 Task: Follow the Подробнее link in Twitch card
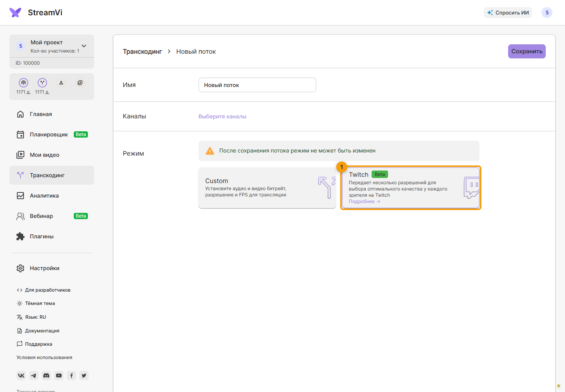(x=365, y=201)
